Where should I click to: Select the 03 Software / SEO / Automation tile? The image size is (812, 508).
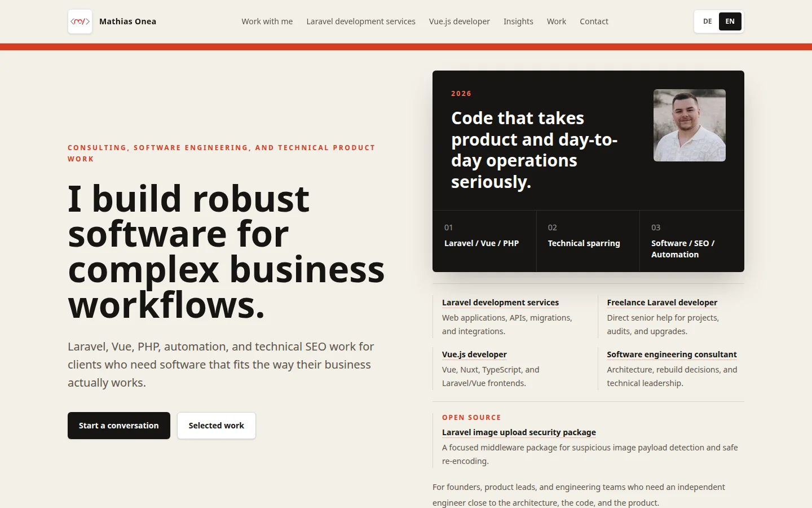[692, 241]
